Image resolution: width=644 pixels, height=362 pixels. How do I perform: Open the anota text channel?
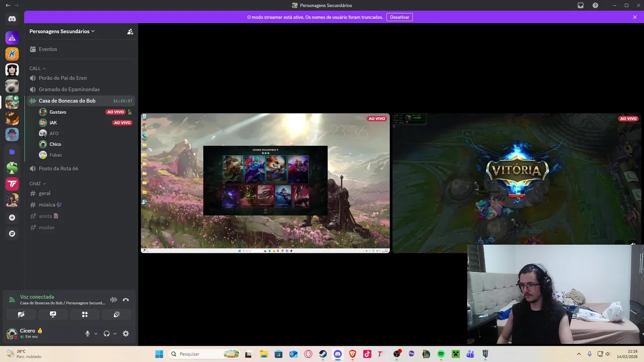(x=80, y=216)
